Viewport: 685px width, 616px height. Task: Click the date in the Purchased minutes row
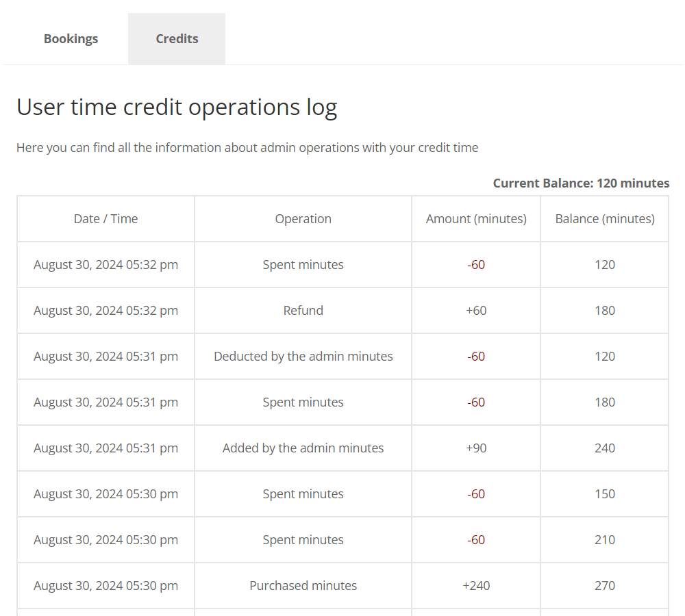point(105,585)
